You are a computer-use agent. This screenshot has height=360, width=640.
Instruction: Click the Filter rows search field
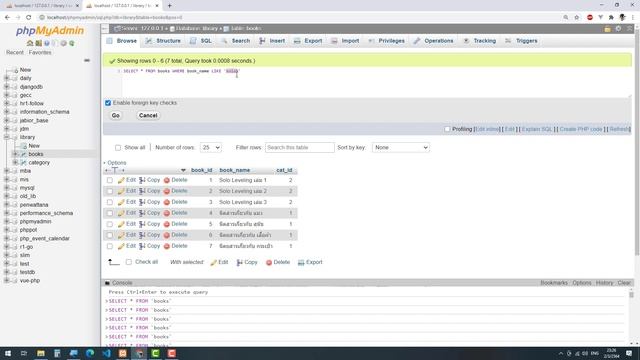(300, 147)
